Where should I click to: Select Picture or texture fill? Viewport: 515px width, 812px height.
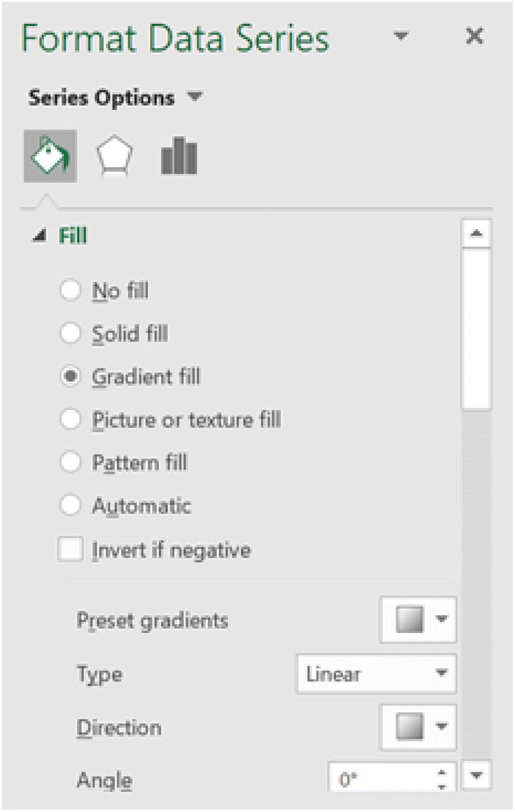pyautogui.click(x=70, y=420)
